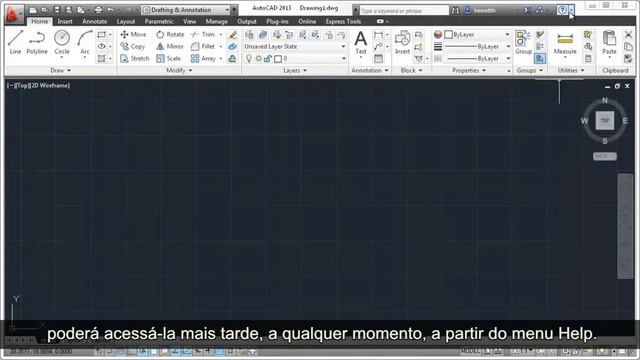Expand the Block panel
Image resolution: width=640 pixels, height=360 pixels.
(411, 71)
